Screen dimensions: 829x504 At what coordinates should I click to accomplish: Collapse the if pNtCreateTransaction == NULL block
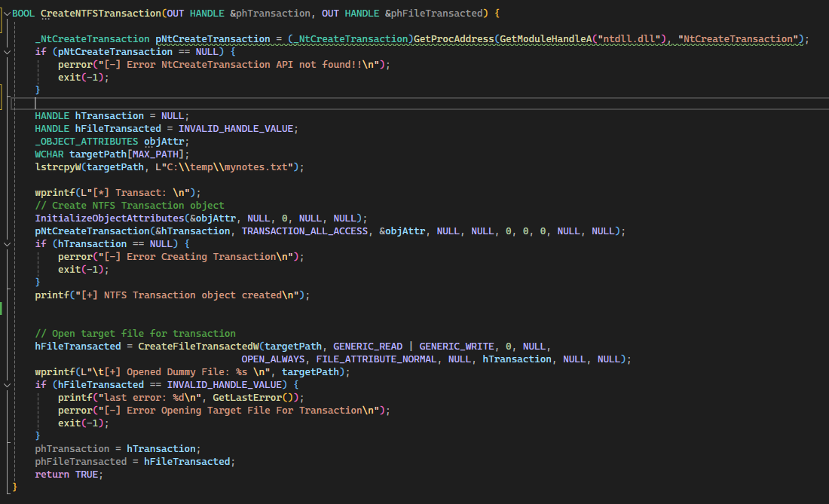point(7,52)
